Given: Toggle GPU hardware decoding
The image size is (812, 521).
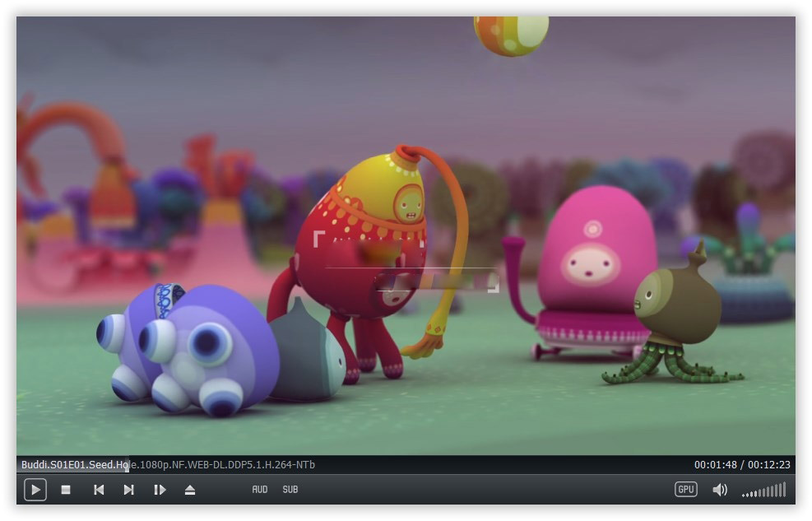Looking at the screenshot, I should click(685, 490).
